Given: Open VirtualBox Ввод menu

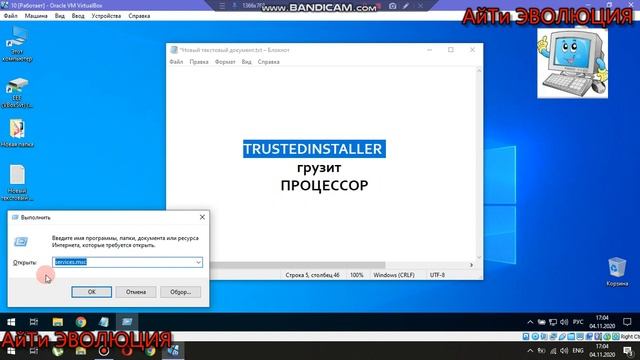Looking at the screenshot, I should tap(78, 16).
